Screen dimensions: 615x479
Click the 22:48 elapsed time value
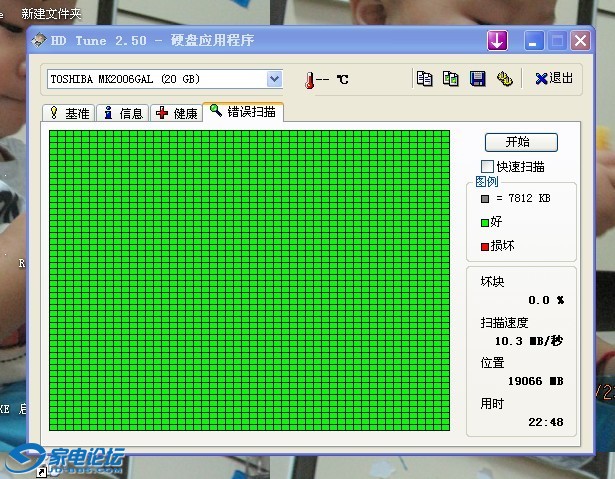click(x=546, y=422)
